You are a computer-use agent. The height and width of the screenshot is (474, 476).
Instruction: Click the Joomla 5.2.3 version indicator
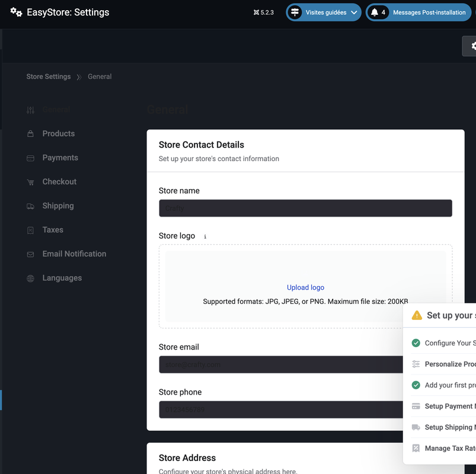pyautogui.click(x=264, y=12)
